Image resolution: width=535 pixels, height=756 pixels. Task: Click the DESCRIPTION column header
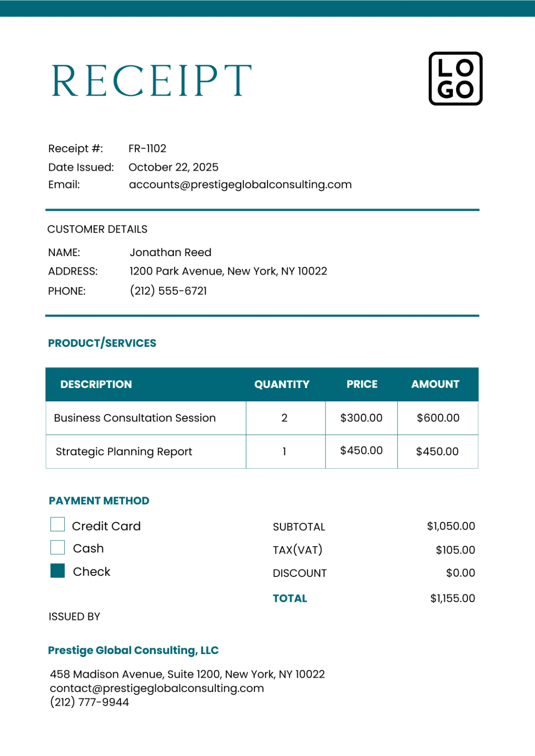pyautogui.click(x=96, y=384)
